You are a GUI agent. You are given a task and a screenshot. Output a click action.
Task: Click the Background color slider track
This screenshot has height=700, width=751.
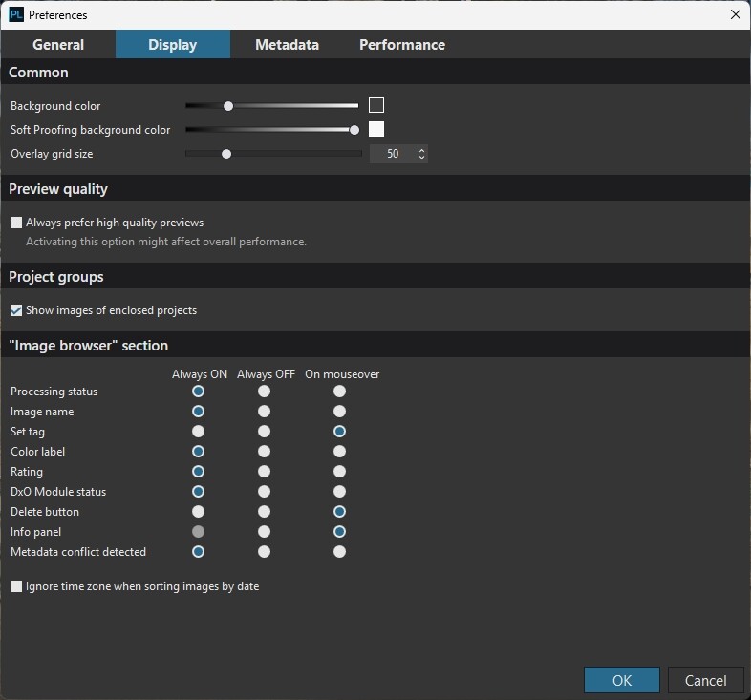(287, 106)
